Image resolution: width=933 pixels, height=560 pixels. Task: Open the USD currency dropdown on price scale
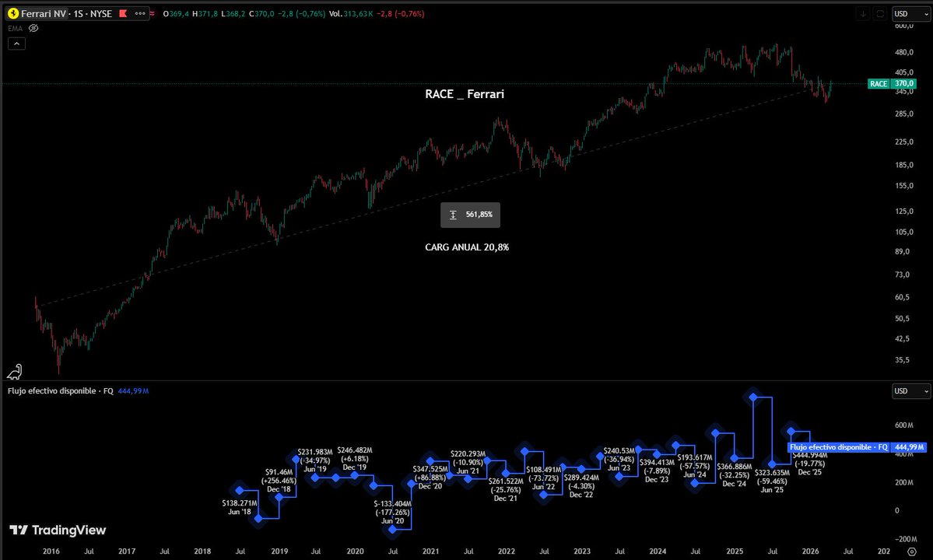click(x=911, y=14)
